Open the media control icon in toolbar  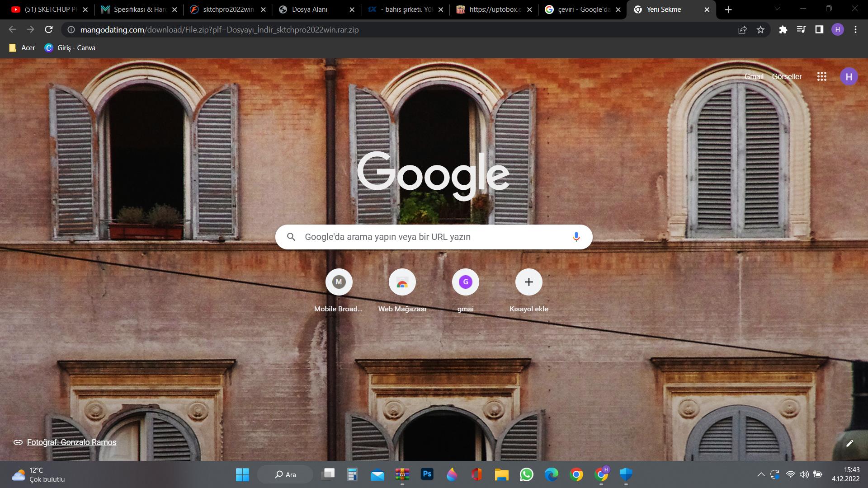pyautogui.click(x=801, y=30)
